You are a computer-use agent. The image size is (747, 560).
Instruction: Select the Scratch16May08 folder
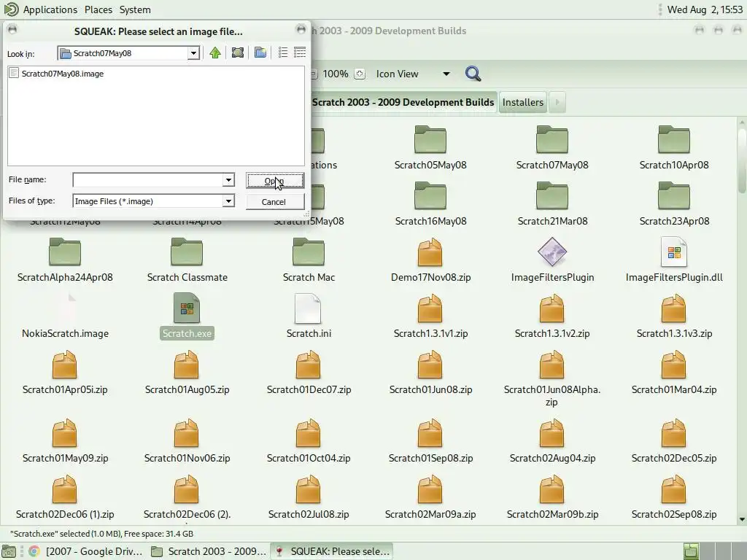tap(430, 204)
